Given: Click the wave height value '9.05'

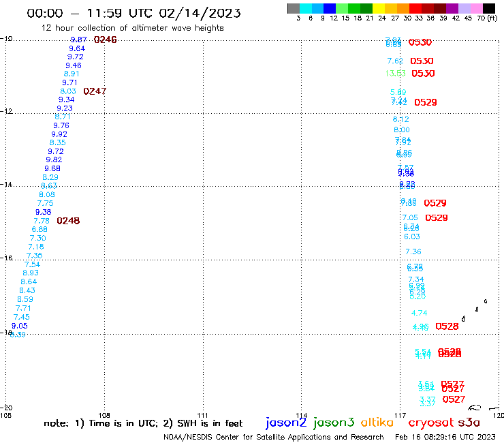Looking at the screenshot, I should click(19, 326).
